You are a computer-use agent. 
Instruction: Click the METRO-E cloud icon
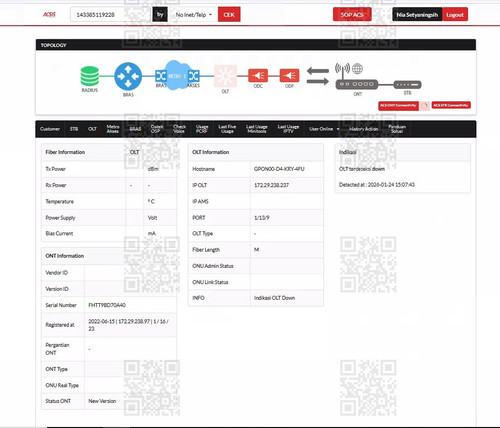click(x=177, y=76)
